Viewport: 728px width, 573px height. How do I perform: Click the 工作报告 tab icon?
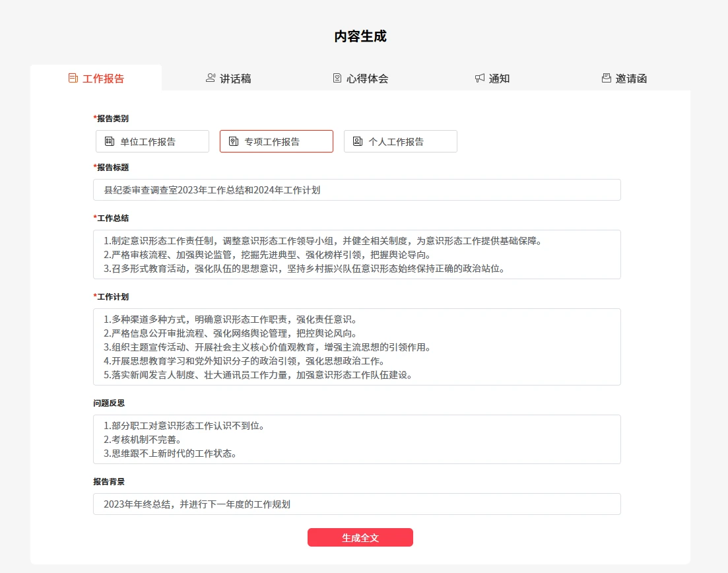tap(73, 78)
